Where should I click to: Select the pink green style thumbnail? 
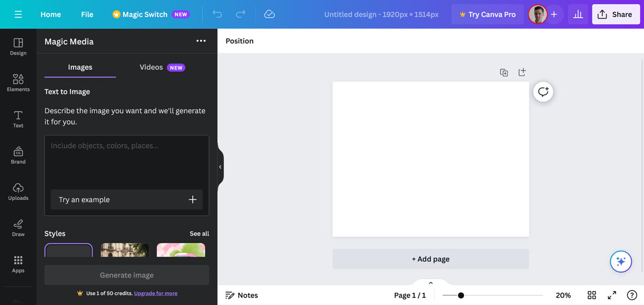click(x=181, y=250)
